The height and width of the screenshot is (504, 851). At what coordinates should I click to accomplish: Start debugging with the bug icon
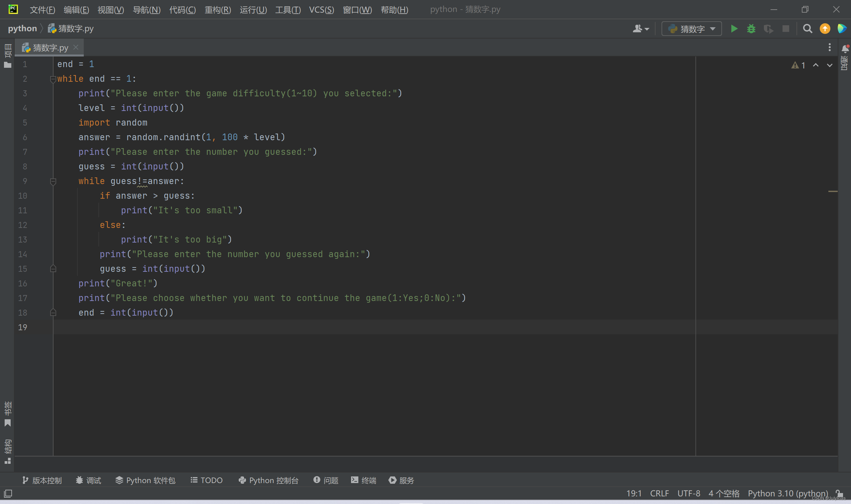(x=751, y=29)
